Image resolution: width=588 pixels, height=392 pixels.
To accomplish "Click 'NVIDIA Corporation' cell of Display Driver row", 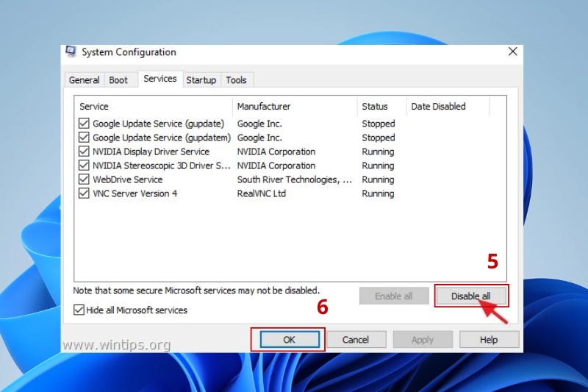I will point(276,152).
